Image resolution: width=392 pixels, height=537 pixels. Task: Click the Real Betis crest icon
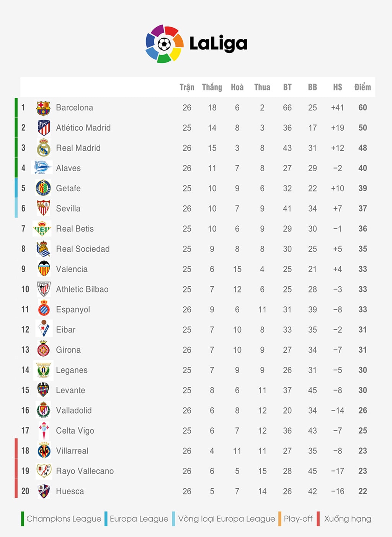click(x=42, y=229)
